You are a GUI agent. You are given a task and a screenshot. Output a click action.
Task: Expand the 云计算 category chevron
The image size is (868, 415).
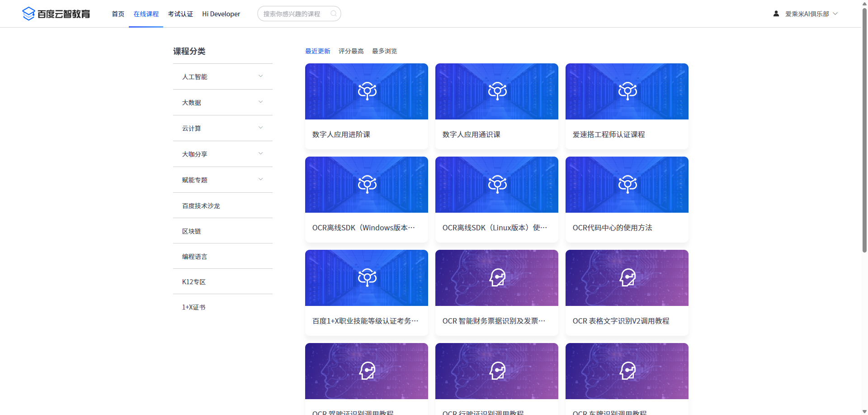coord(260,128)
